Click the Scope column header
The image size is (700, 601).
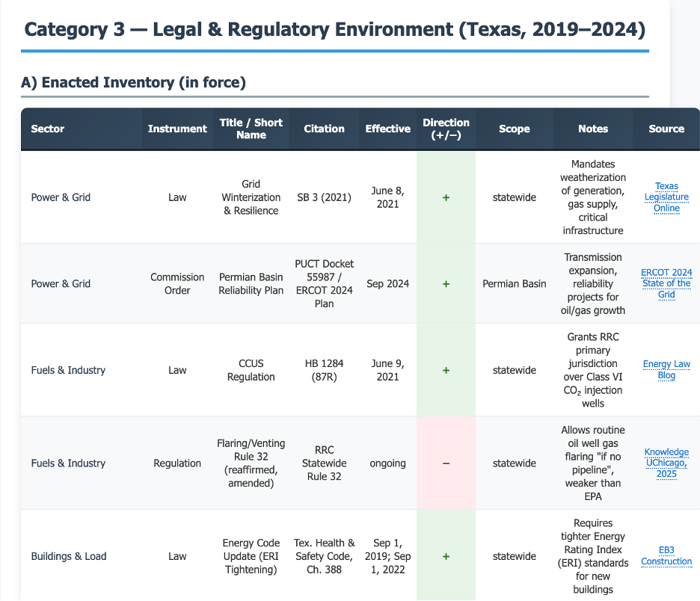(x=515, y=129)
